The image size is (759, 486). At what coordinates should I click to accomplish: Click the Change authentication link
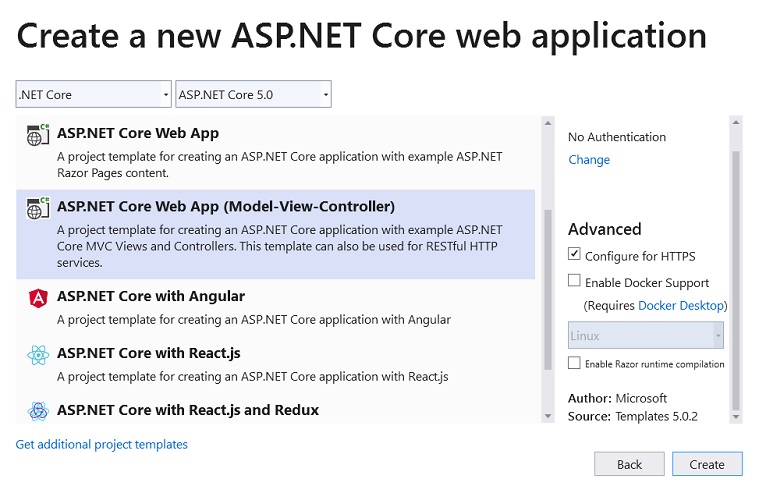(589, 160)
